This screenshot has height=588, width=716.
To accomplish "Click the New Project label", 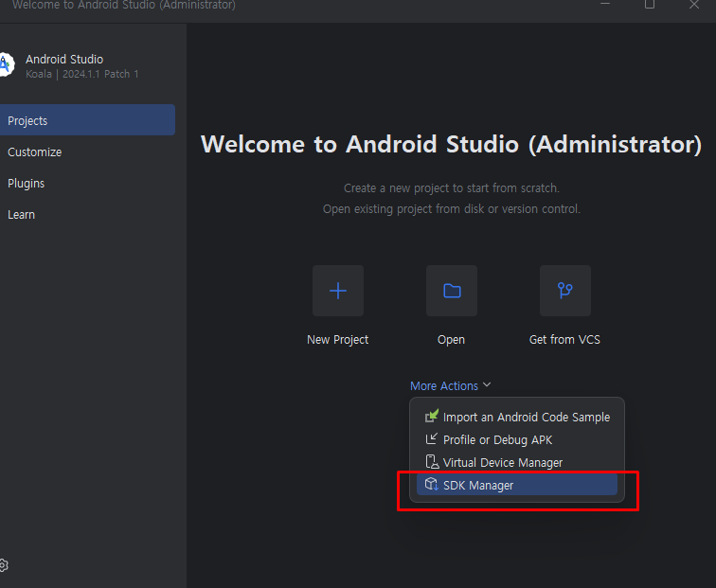I will (x=337, y=340).
